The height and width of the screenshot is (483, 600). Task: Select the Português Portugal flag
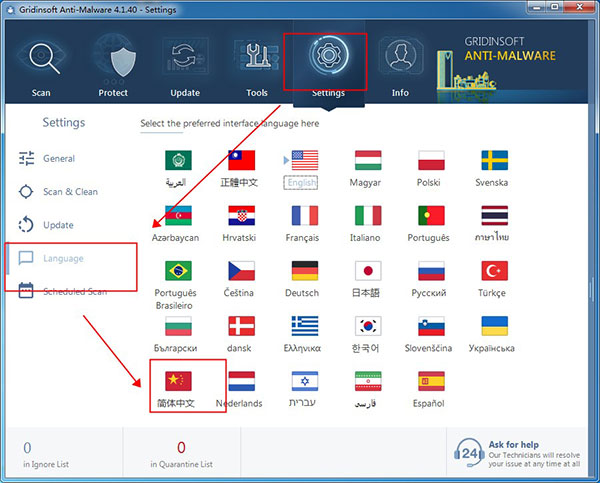point(431,215)
